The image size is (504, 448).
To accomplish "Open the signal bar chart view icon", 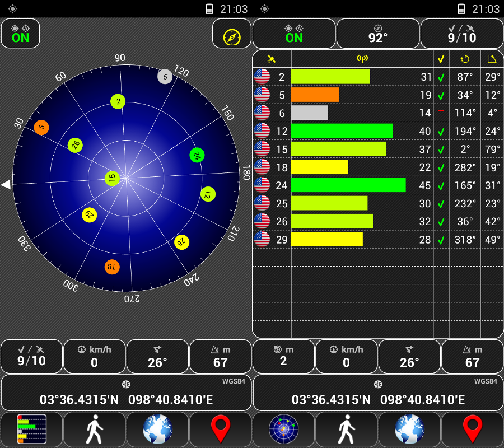I will coord(31,430).
